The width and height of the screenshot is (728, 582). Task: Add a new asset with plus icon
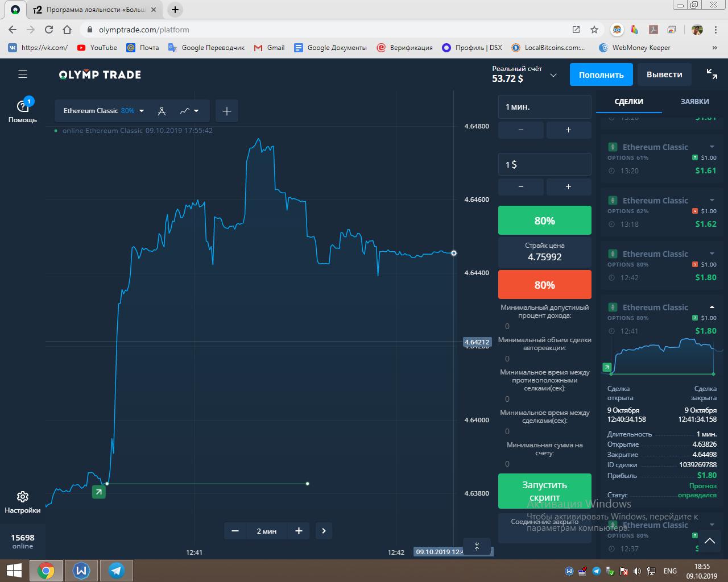coord(226,111)
